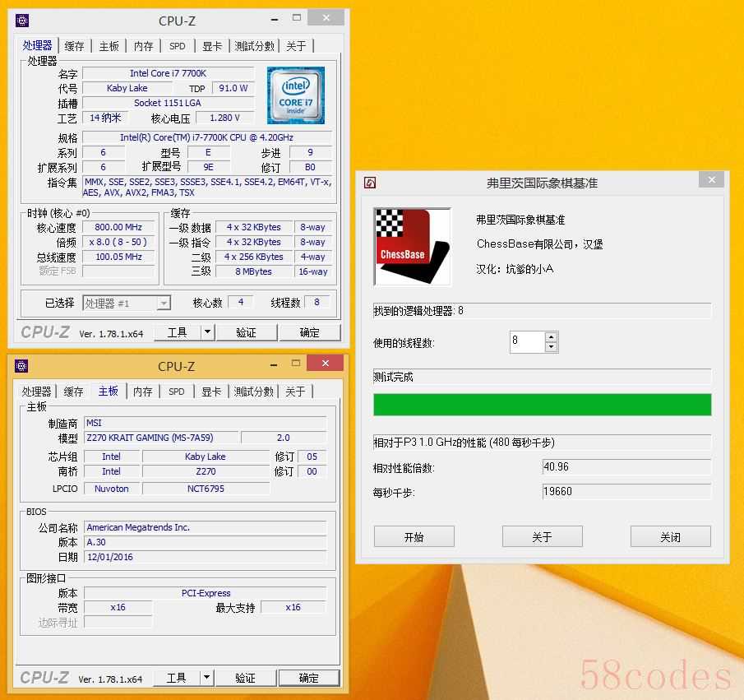This screenshot has height=700, width=744.
Task: Click 验证 button in bottom CPU-Z window
Action: (245, 678)
